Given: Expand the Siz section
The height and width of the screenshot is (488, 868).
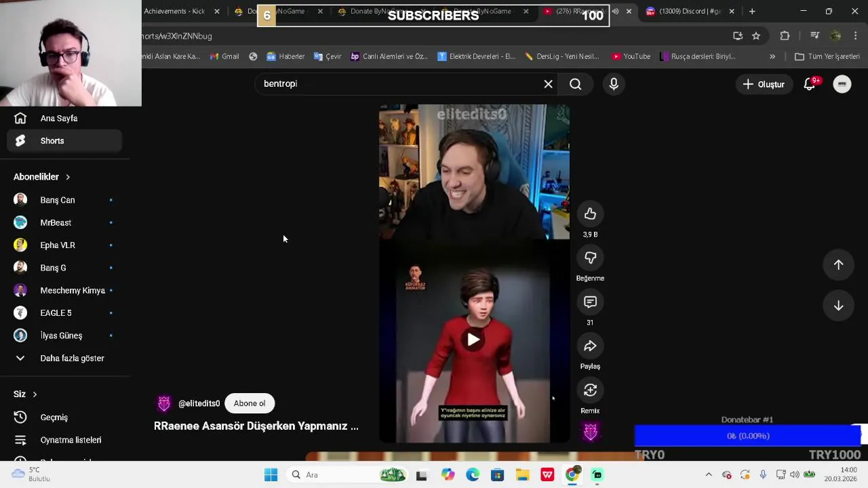Looking at the screenshot, I should 26,394.
